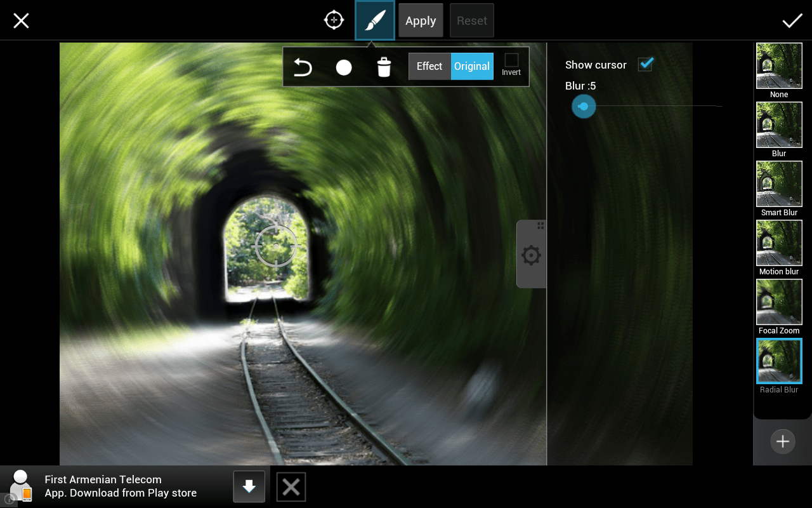
Task: Choose the Smart Blur effect preset
Action: pos(779,184)
